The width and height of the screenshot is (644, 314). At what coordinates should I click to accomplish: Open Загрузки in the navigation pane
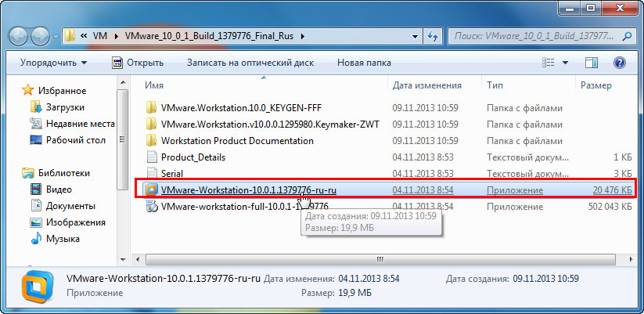coord(65,107)
